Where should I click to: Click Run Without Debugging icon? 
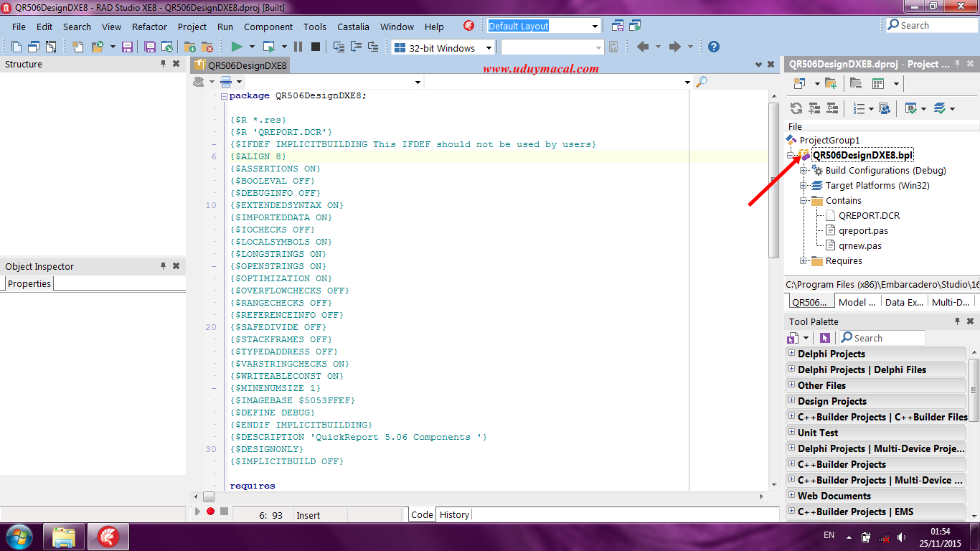[x=269, y=47]
